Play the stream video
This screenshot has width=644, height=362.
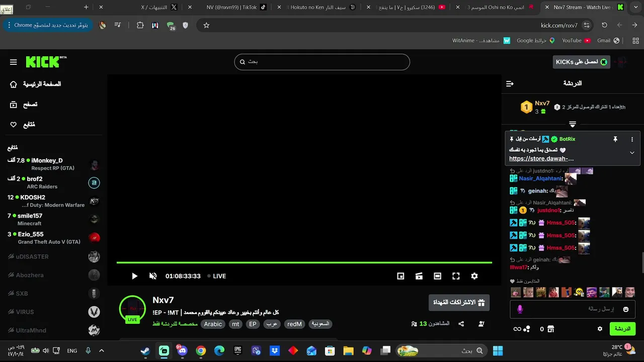point(134,276)
